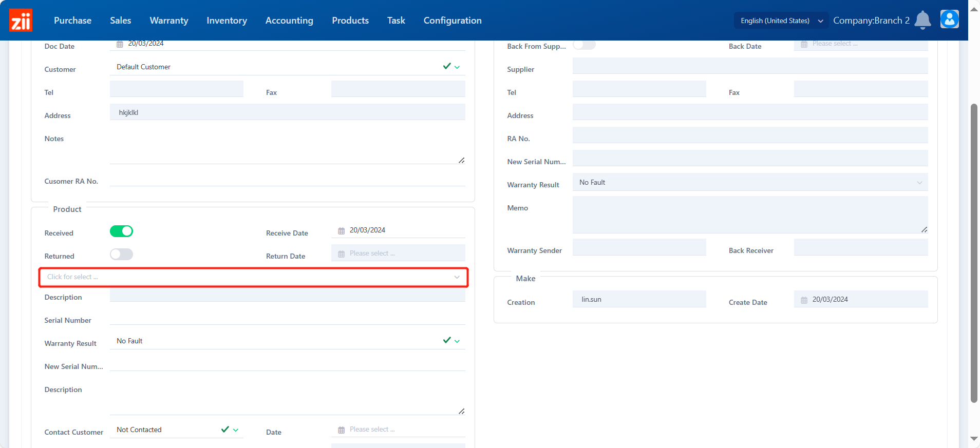Open the notifications bell

click(x=922, y=20)
